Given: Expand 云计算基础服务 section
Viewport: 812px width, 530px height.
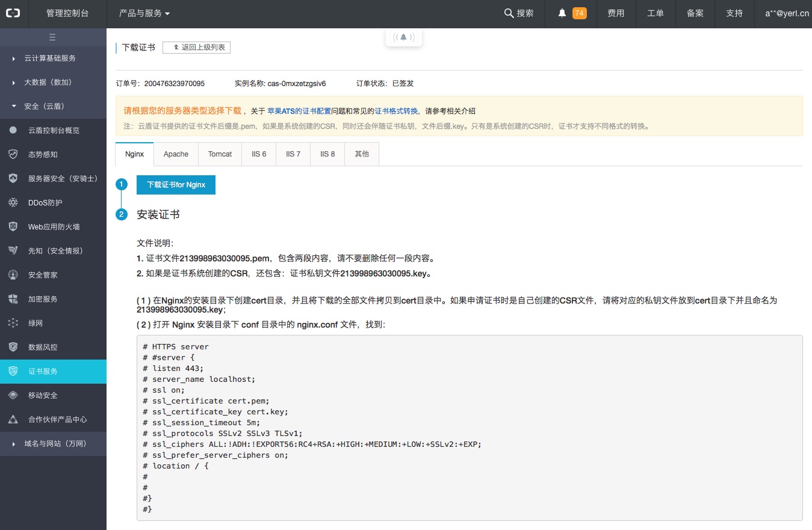Looking at the screenshot, I should click(x=53, y=58).
